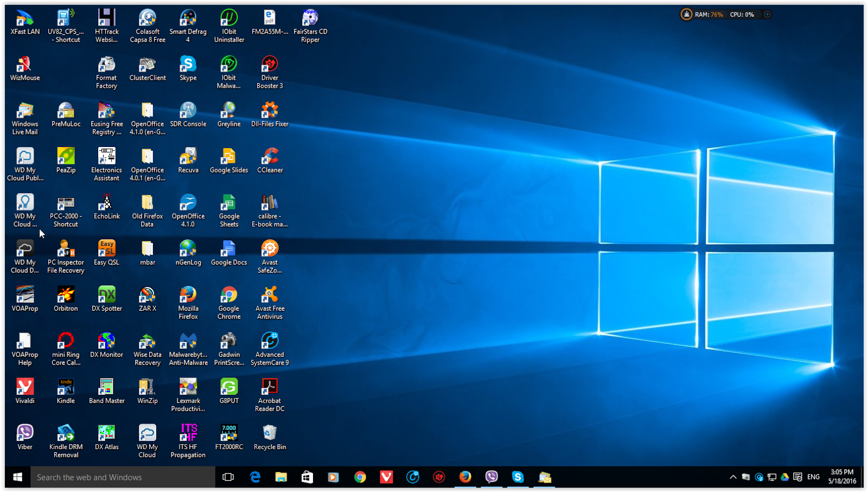
Task: Open Windows Store taskbar icon
Action: 307,477
